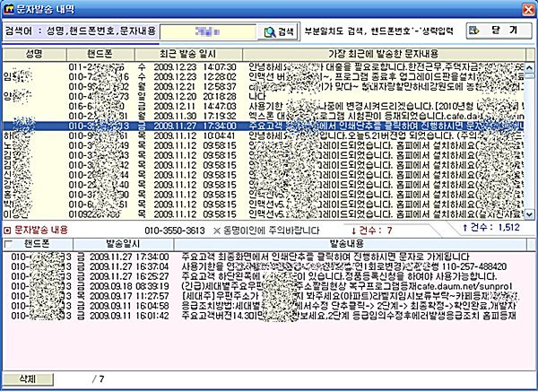
Task: Click the 발송내용 column header
Action: pos(350,244)
